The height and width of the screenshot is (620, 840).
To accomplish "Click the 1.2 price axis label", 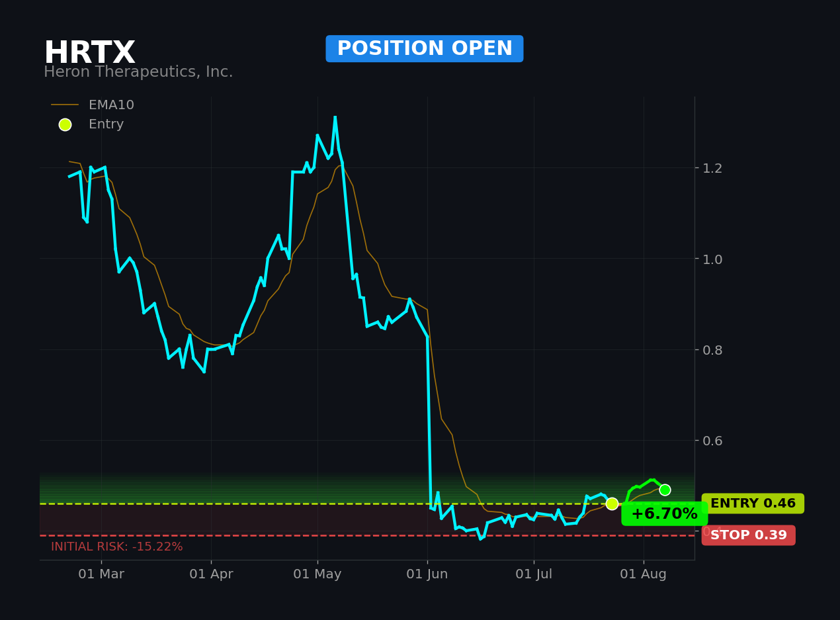I will (x=712, y=168).
